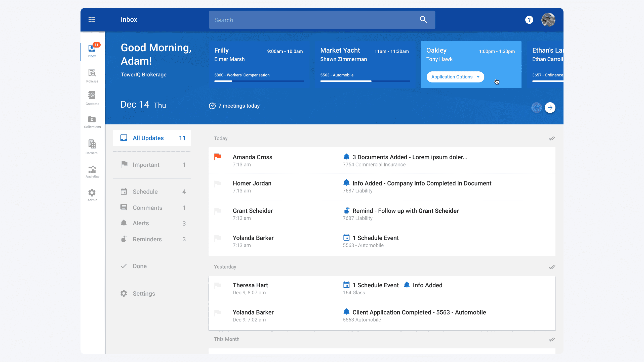Click the Market Yacht meeting progress bar

point(365,81)
